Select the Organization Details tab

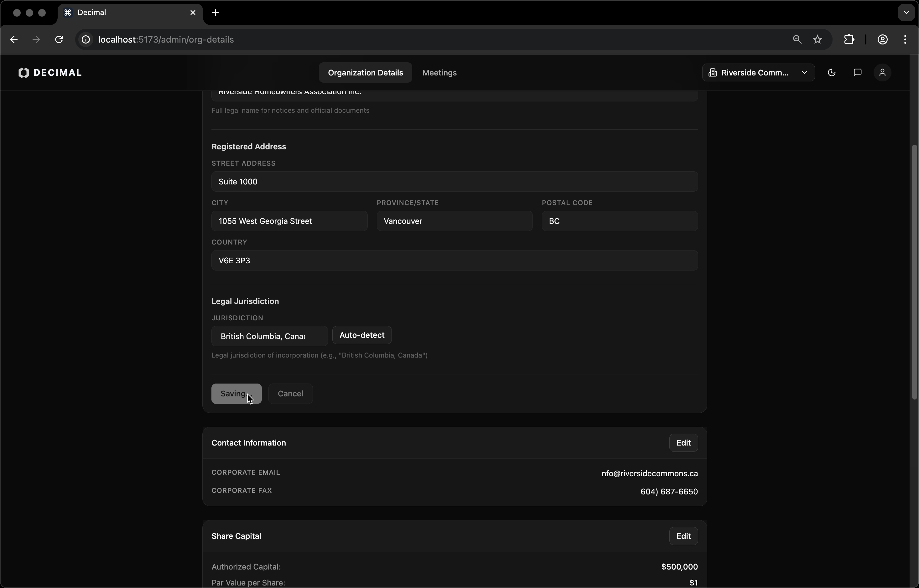tap(365, 73)
